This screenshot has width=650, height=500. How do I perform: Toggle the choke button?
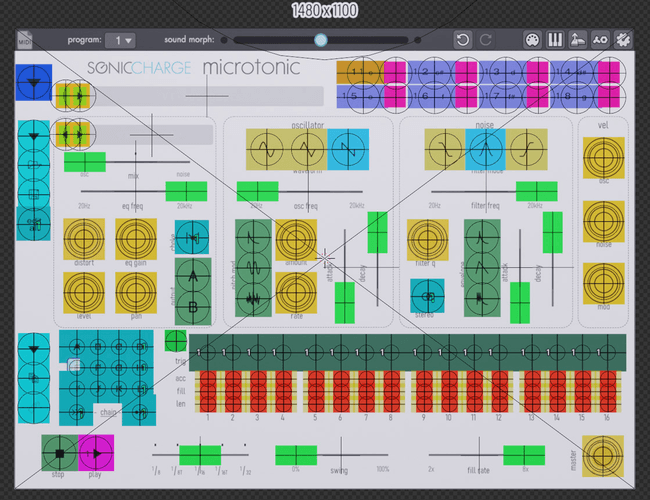tap(192, 237)
